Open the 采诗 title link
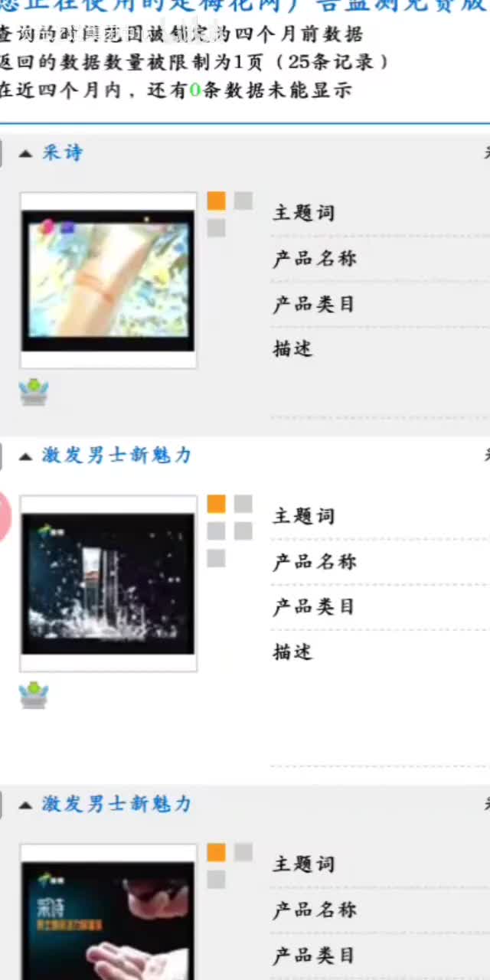The image size is (490, 980). [62, 152]
